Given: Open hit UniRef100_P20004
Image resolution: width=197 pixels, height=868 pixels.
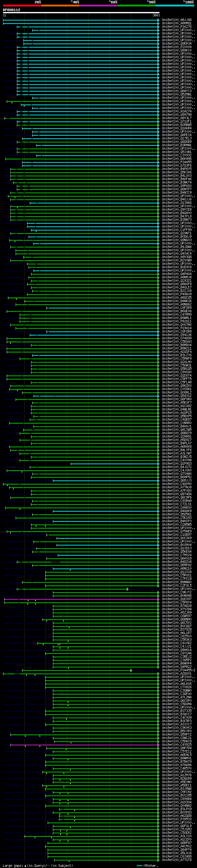Looking at the screenshot, I should coord(176,47).
